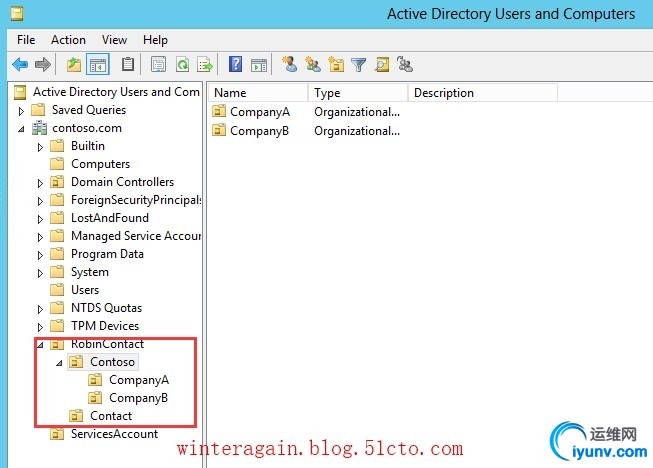
Task: Click the Export List toolbar icon
Action: coord(205,65)
